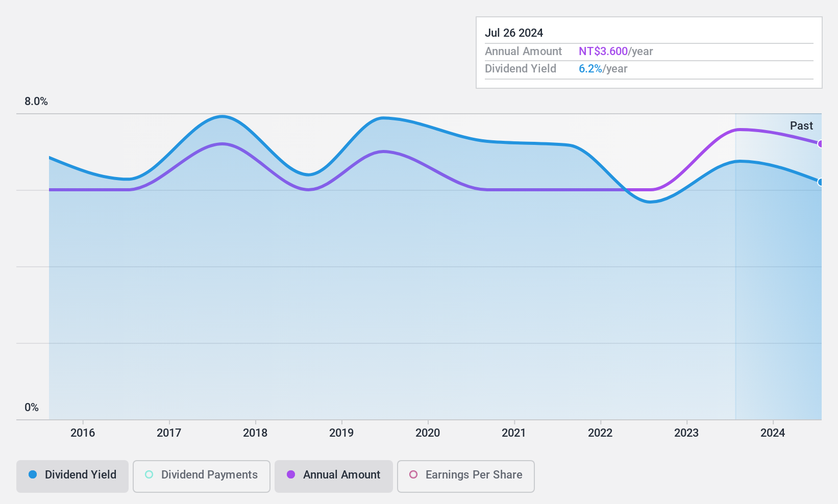Click the 2022 x-axis year label
The image size is (838, 504).
click(600, 433)
